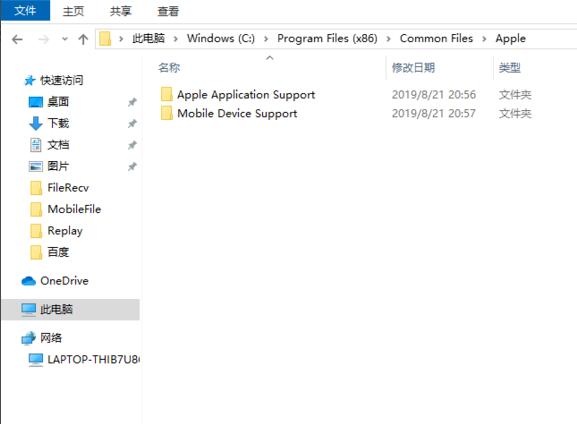This screenshot has width=577, height=424.
Task: Navigate to Common Files breadcrumb
Action: [436, 38]
